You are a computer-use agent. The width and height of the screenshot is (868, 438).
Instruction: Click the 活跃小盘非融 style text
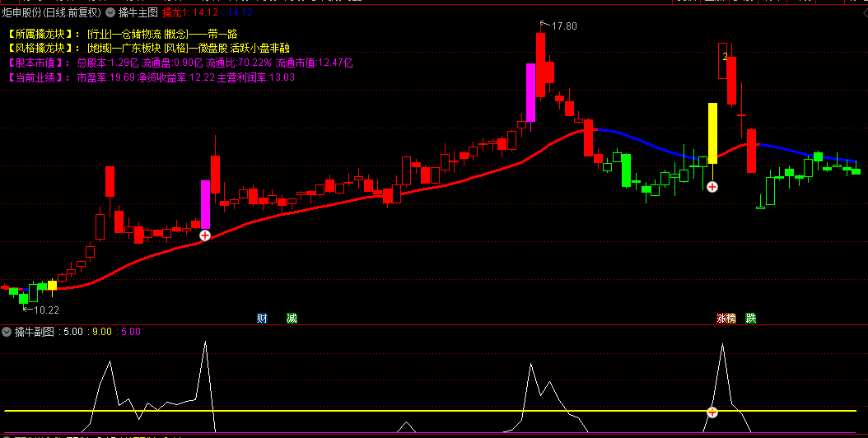260,49
